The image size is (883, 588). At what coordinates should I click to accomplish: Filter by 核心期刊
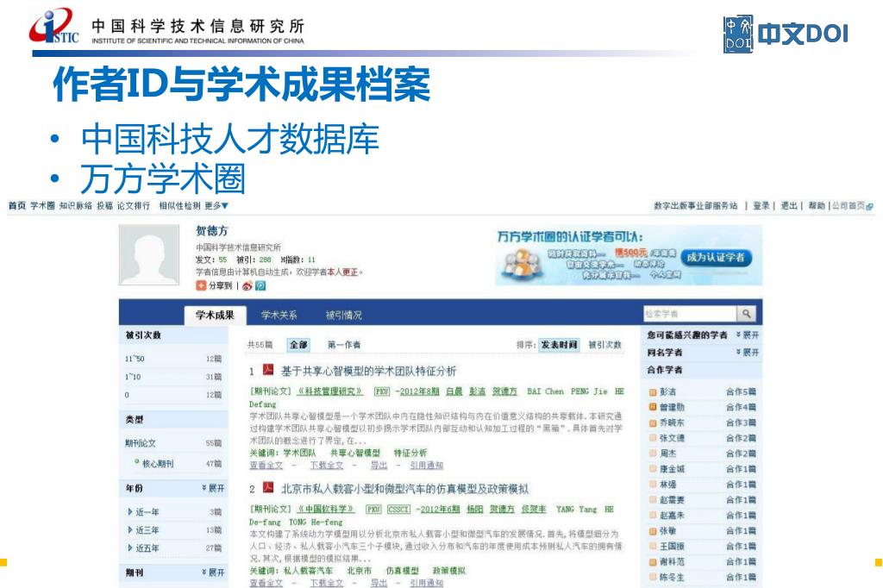pyautogui.click(x=158, y=464)
